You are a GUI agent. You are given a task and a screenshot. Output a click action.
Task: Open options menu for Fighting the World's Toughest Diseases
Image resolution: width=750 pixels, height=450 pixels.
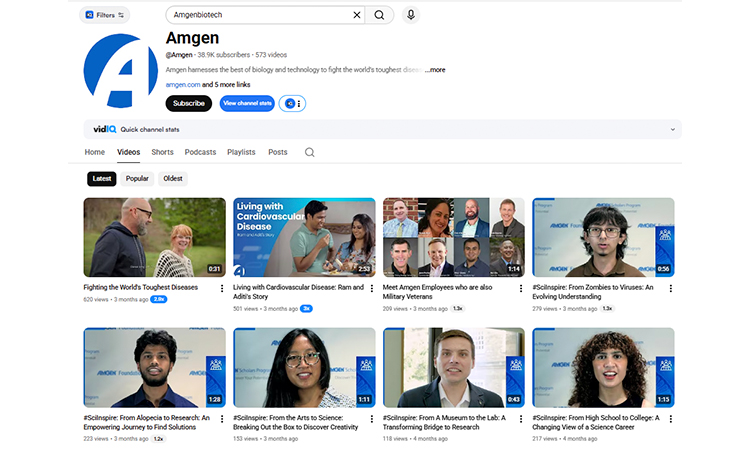pos(220,288)
